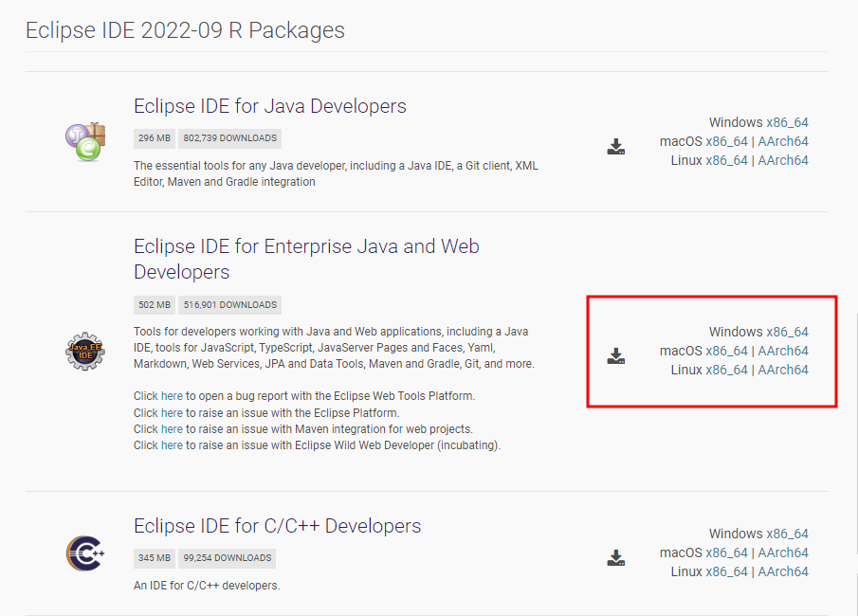The height and width of the screenshot is (616, 858).
Task: Open Eclipse IDE for Java Developers title
Action: pyautogui.click(x=270, y=106)
